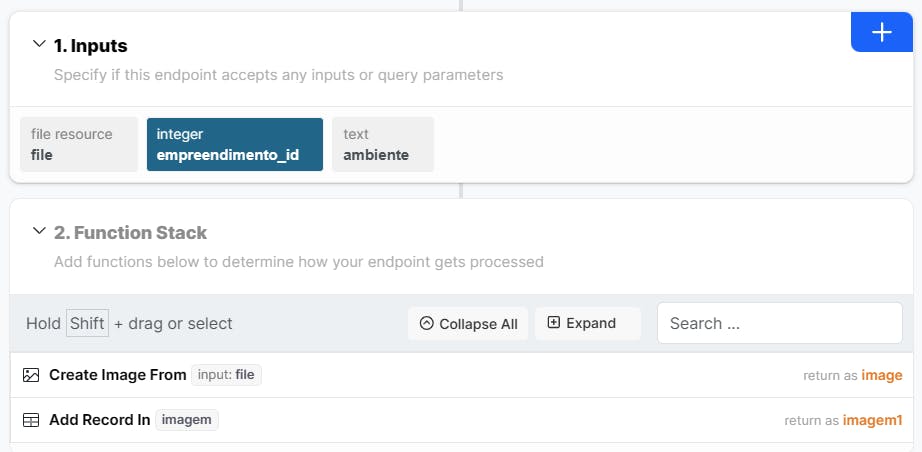Image resolution: width=922 pixels, height=452 pixels.
Task: Select the integer empreendimento_id input
Action: [x=234, y=144]
